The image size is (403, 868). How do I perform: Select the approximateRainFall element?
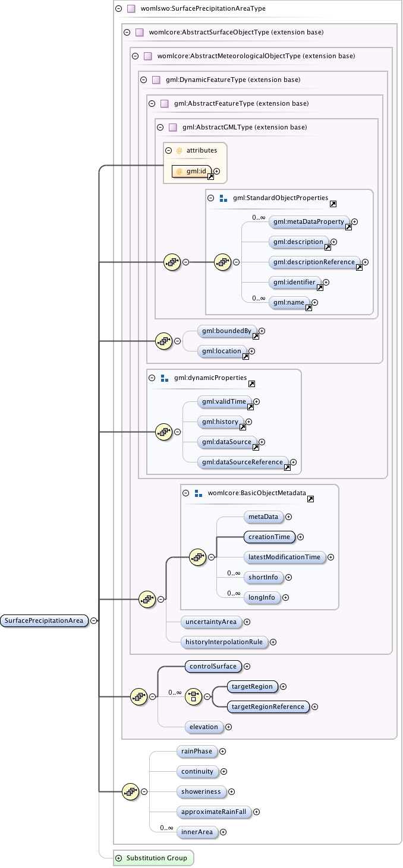[214, 812]
